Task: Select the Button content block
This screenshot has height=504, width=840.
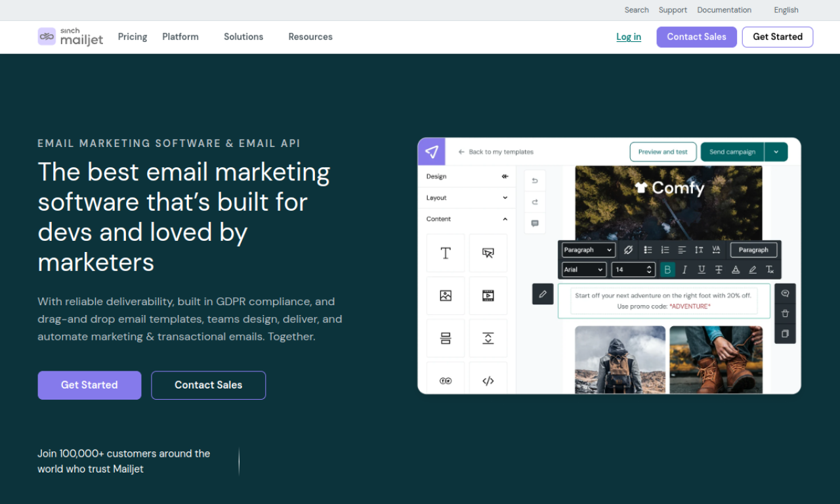Action: click(488, 253)
